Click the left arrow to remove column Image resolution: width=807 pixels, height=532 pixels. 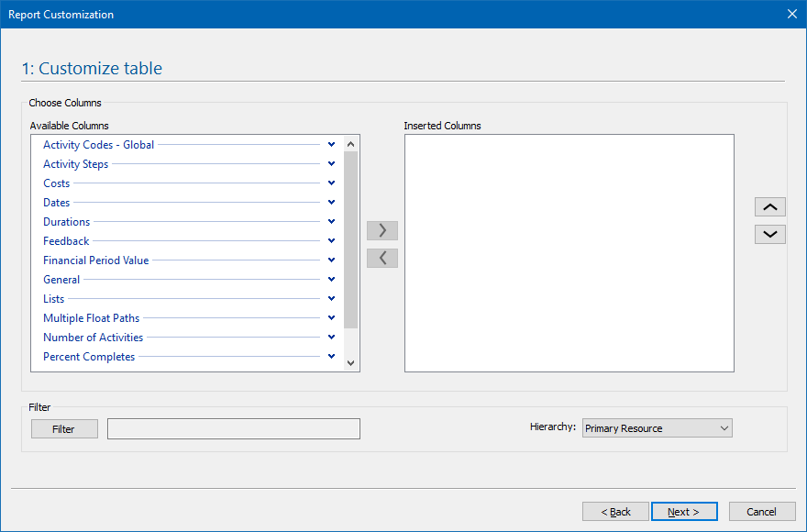382,258
